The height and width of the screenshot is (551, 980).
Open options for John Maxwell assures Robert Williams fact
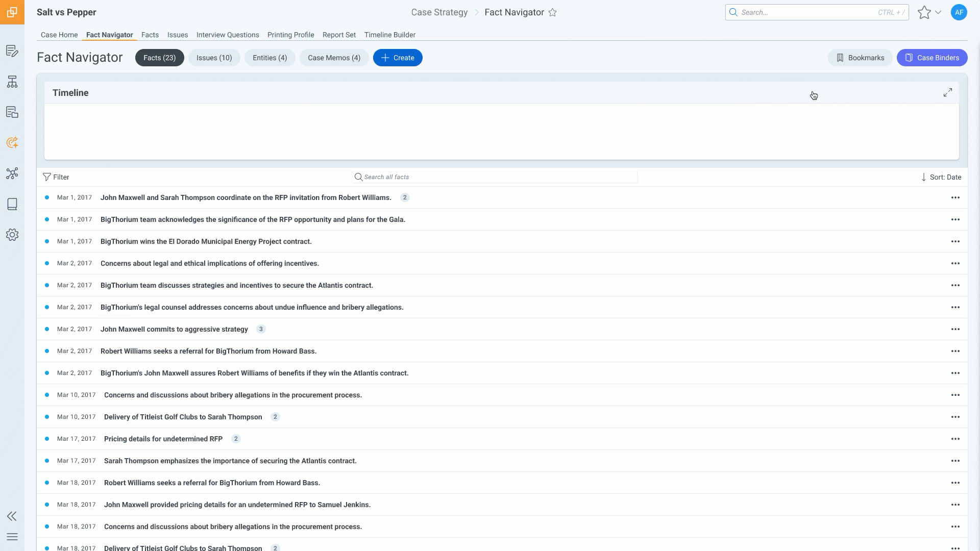955,373
